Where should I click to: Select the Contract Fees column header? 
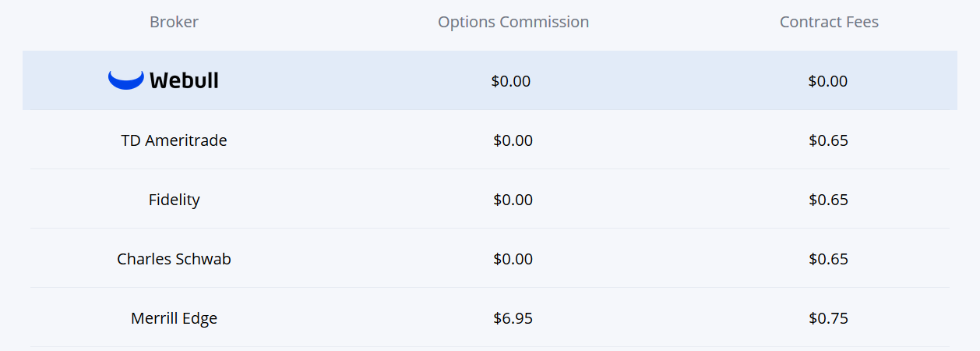tap(829, 22)
